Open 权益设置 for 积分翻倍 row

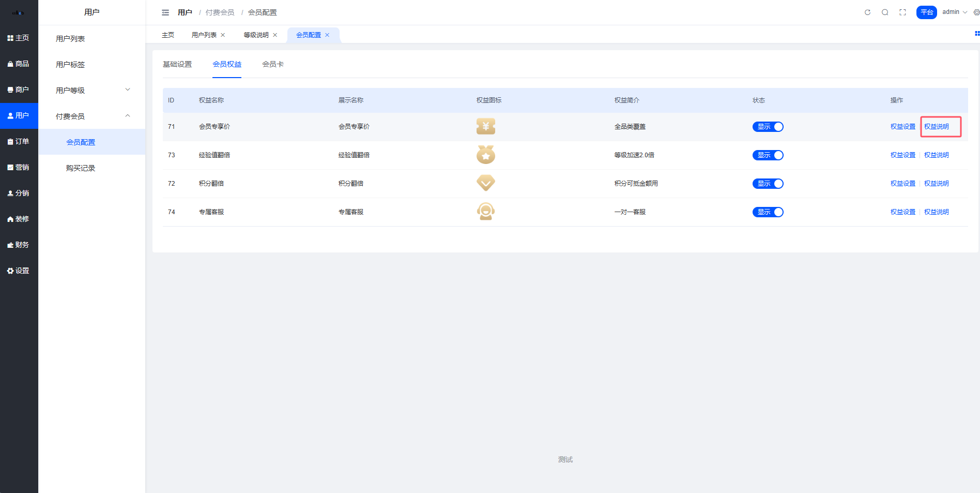pyautogui.click(x=902, y=184)
